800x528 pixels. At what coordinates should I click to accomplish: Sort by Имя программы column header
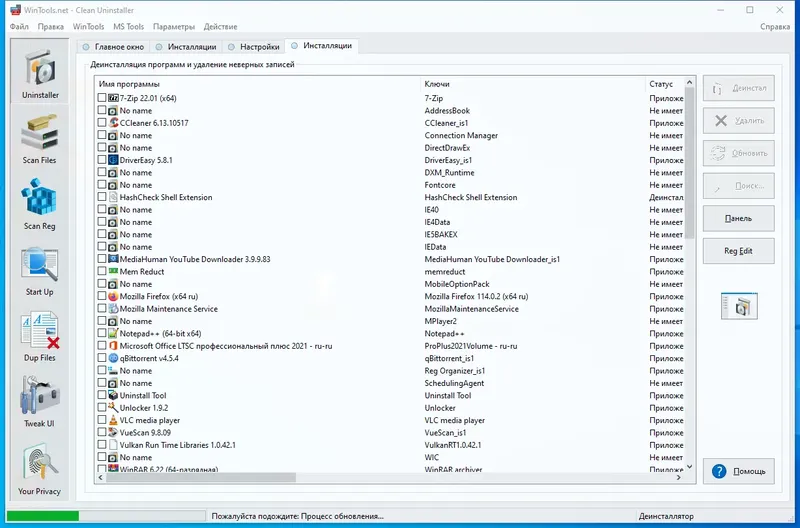click(x=258, y=84)
